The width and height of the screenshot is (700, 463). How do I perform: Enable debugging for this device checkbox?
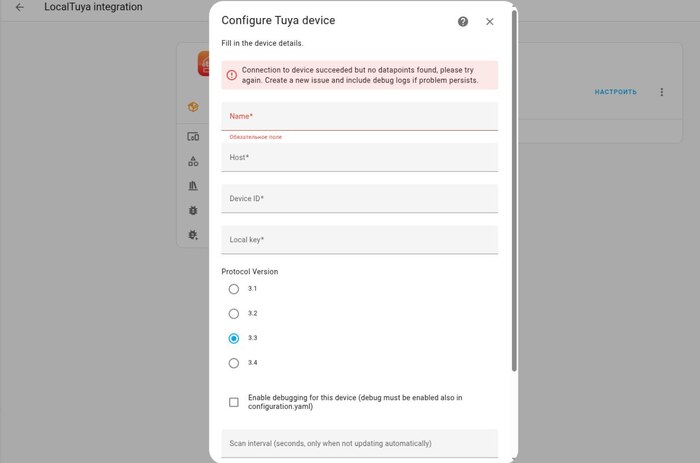(x=233, y=402)
